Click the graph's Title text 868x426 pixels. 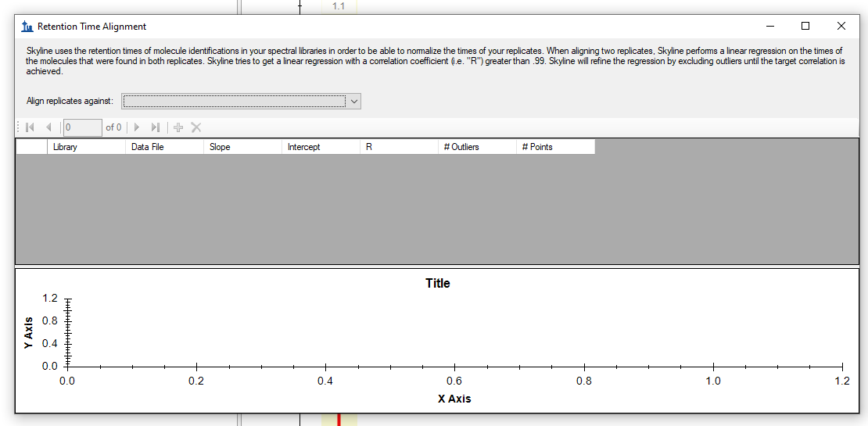[x=438, y=284]
